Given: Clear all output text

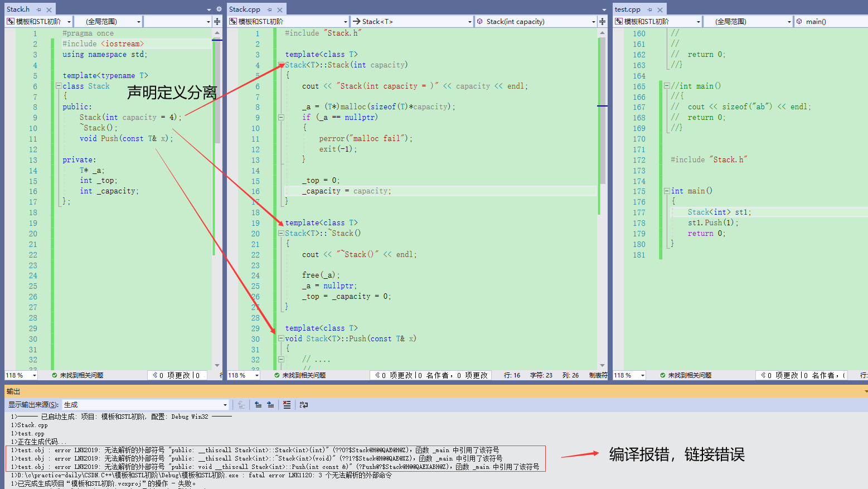Looking at the screenshot, I should point(287,405).
